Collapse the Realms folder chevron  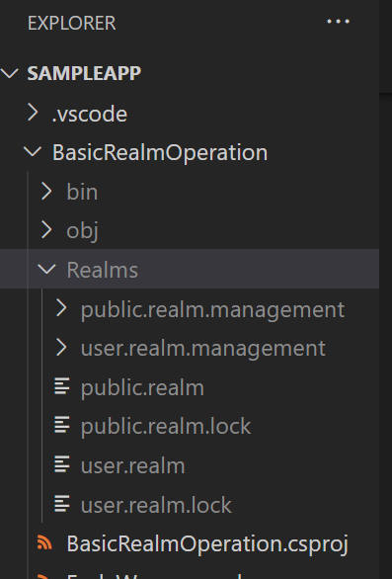click(46, 269)
